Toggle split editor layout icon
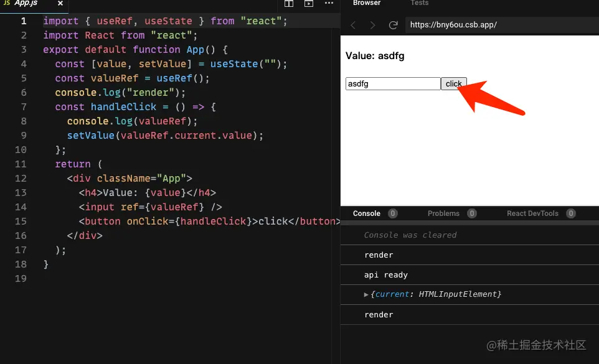Image resolution: width=599 pixels, height=364 pixels. click(x=289, y=4)
